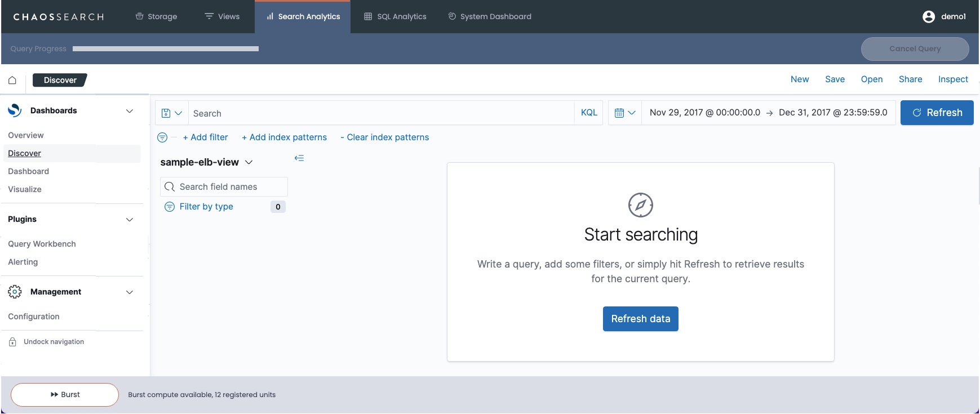Click the Burst button

coord(65,395)
